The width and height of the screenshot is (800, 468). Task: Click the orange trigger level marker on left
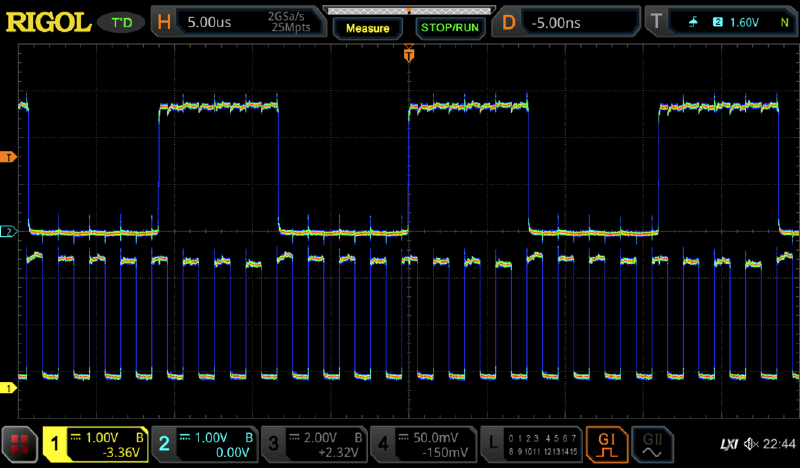click(7, 157)
